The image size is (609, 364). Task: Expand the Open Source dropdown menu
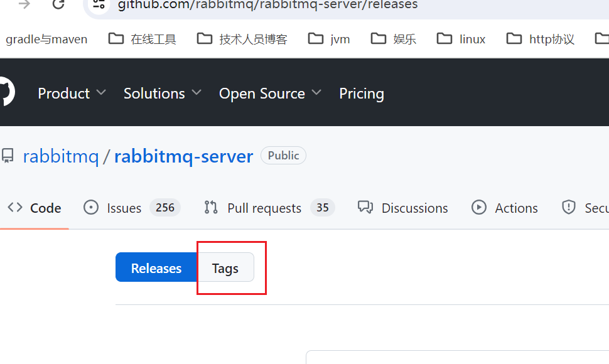pyautogui.click(x=271, y=93)
